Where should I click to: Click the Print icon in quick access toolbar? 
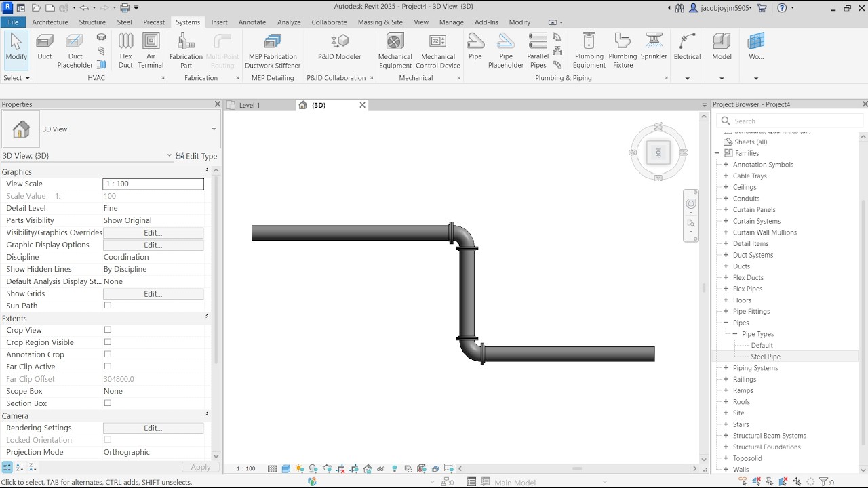click(124, 8)
